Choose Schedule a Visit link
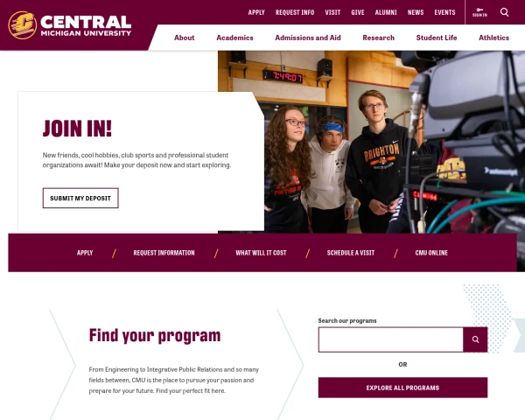This screenshot has width=525, height=420. 351,253
